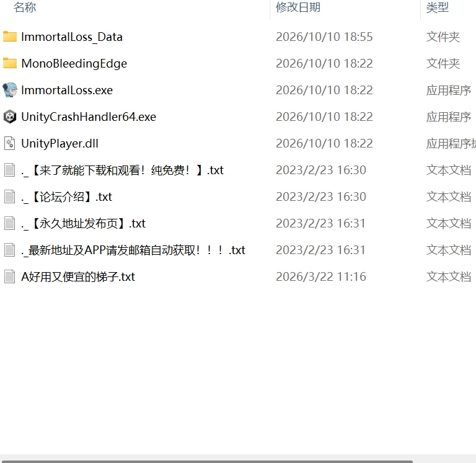The image size is (476, 463).
Task: Select the 【永久地址发布页】.txt file name
Action: pyautogui.click(x=84, y=224)
